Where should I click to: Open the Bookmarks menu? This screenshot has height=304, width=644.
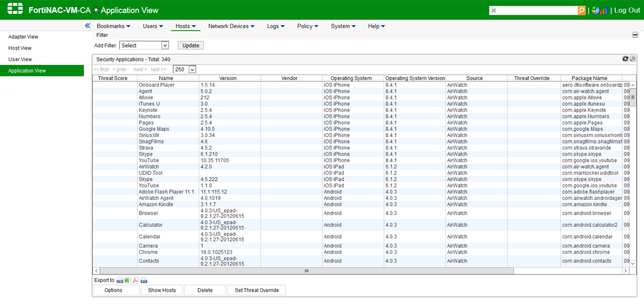tap(113, 26)
